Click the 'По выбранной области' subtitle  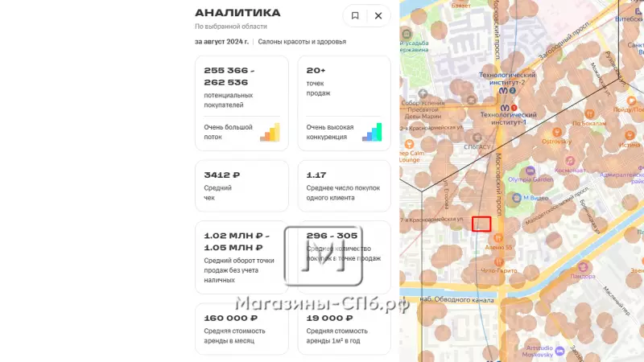coord(231,27)
